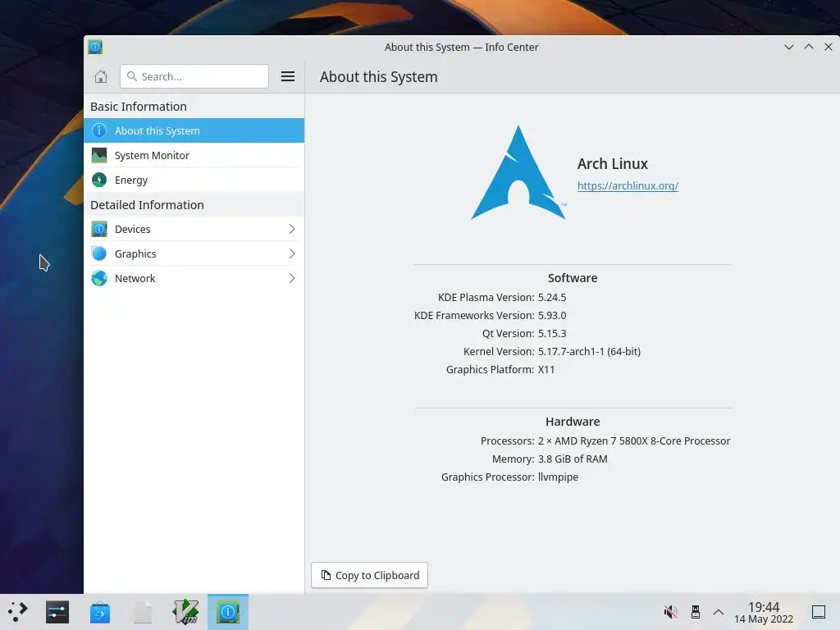This screenshot has width=840, height=630.
Task: Click the Show Desktop button
Action: pos(819,612)
